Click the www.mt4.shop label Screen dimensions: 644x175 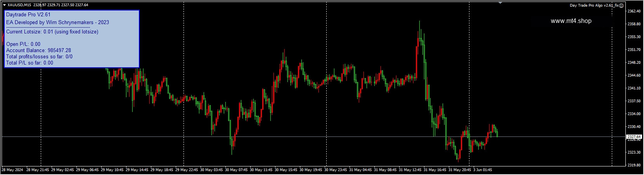(x=571, y=21)
